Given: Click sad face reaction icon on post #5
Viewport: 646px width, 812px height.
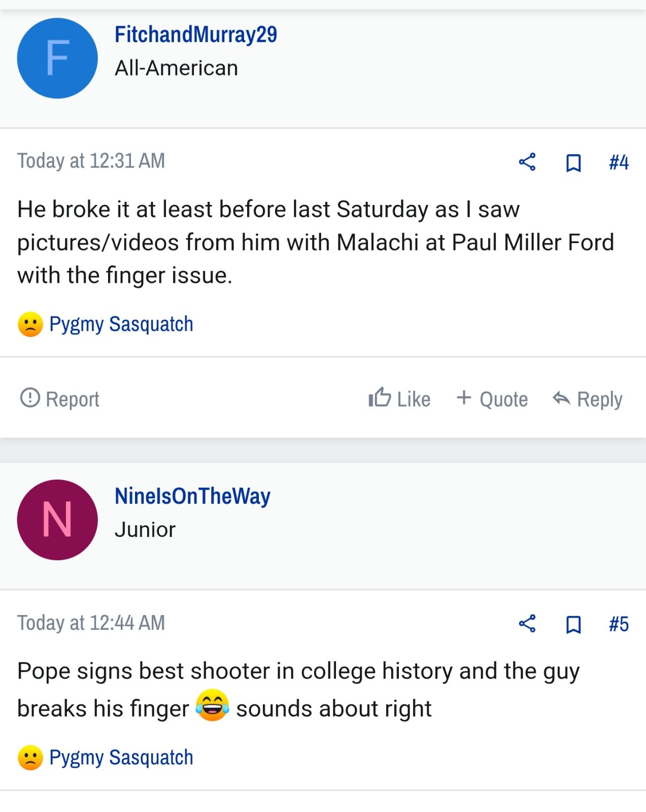Looking at the screenshot, I should click(x=30, y=758).
